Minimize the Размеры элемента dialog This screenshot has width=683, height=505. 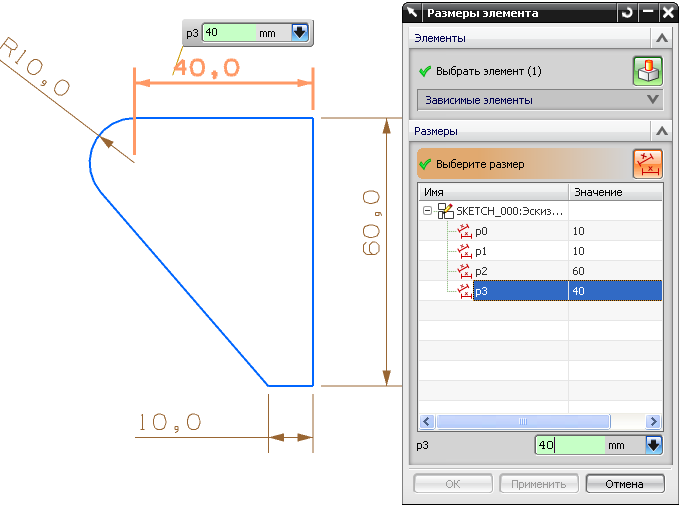click(648, 13)
